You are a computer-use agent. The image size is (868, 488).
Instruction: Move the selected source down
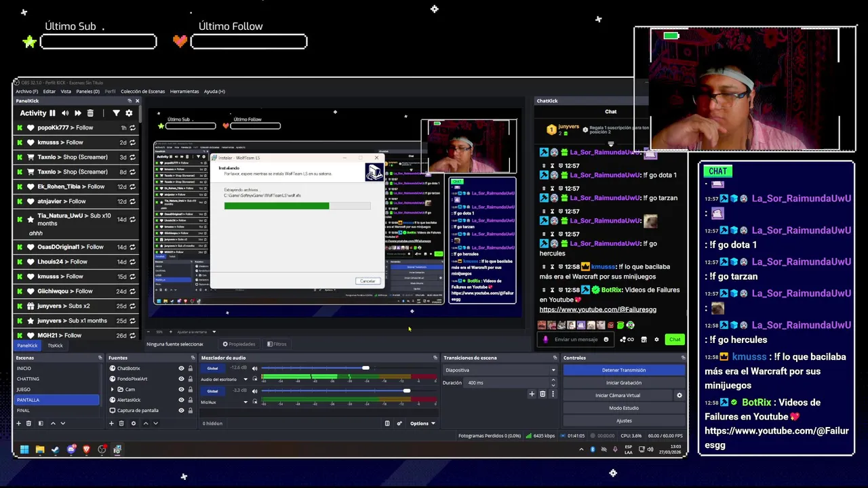tap(155, 423)
